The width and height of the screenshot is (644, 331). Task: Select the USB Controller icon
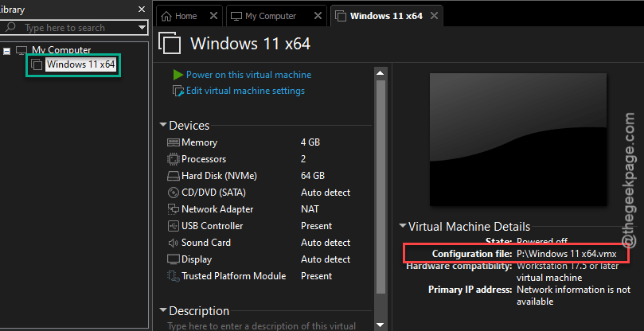click(174, 226)
